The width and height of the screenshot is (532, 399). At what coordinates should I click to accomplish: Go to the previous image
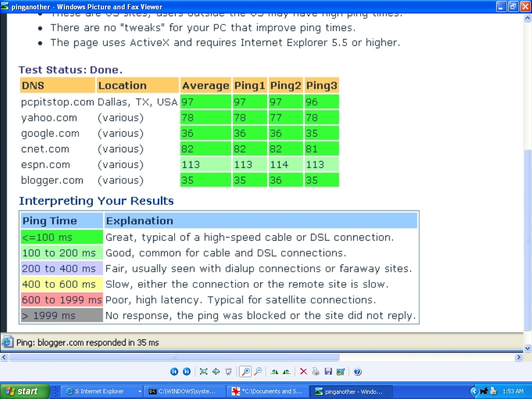pos(174,371)
